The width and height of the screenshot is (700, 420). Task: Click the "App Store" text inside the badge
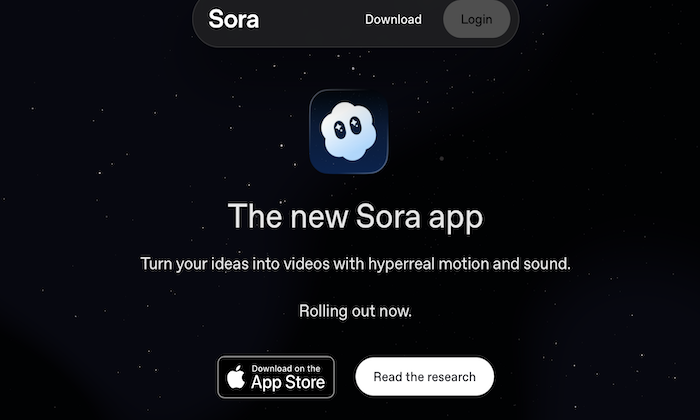pos(288,383)
